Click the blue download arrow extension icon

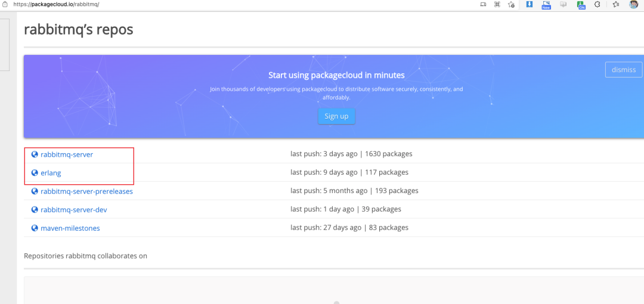[x=529, y=4]
